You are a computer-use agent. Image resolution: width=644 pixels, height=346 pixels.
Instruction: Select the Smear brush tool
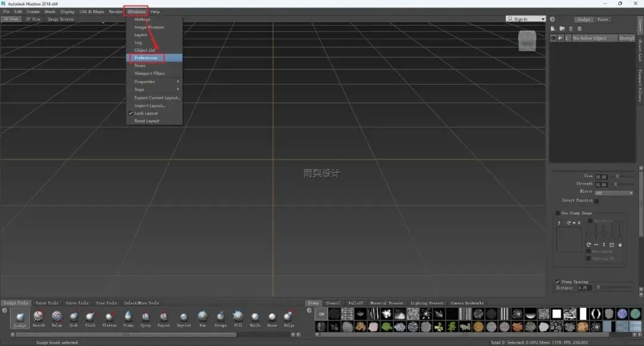click(x=272, y=318)
